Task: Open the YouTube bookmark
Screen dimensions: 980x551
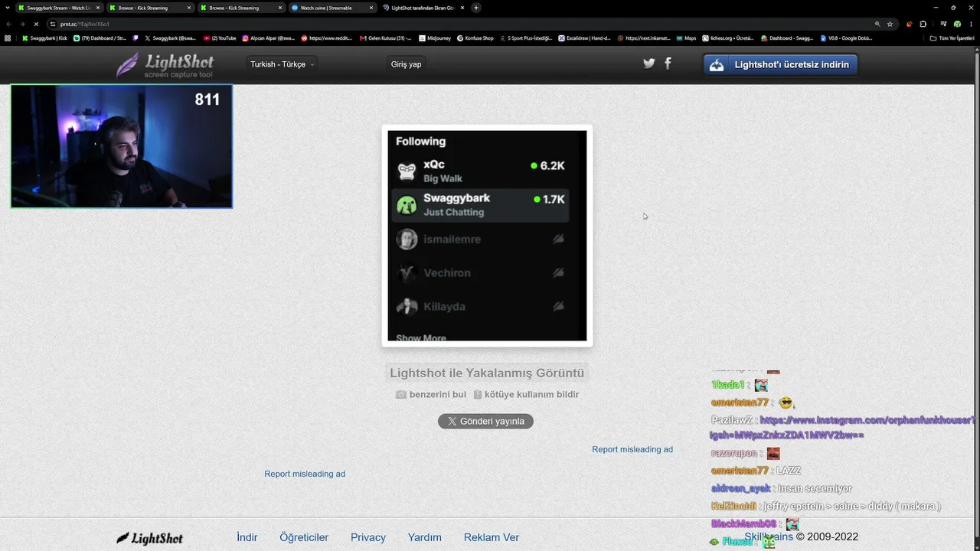Action: point(220,38)
